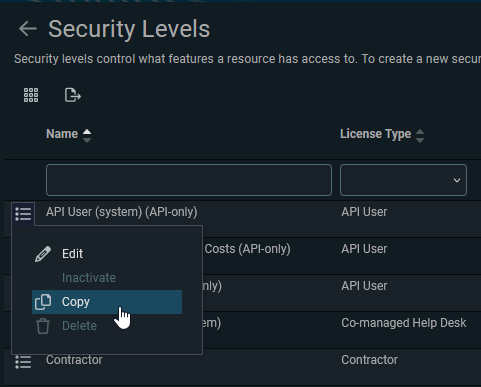Click the export document icon
The image size is (481, 387).
tap(73, 95)
